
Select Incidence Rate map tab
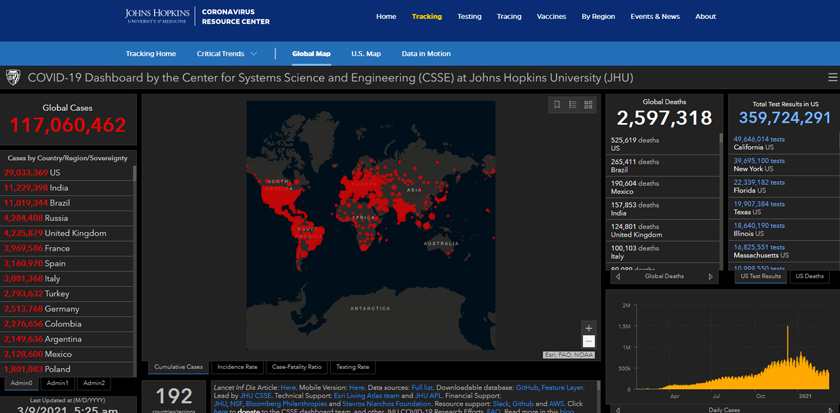(x=237, y=367)
